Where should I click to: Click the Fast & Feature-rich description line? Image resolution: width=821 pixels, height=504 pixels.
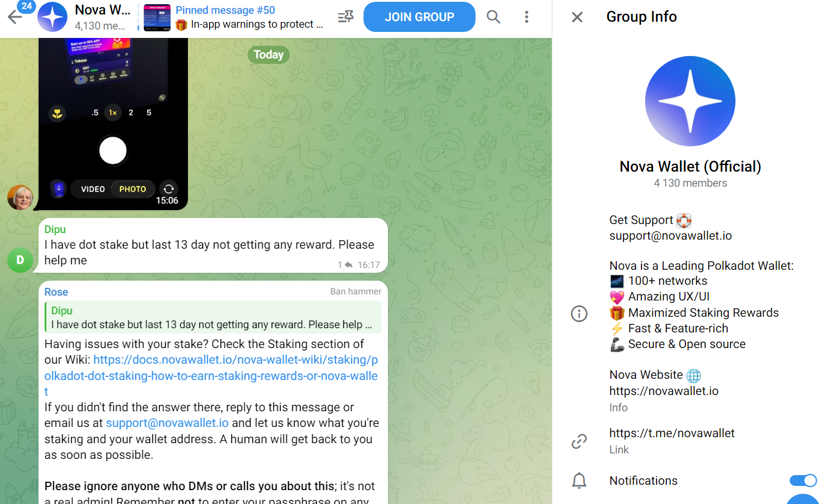pos(669,328)
